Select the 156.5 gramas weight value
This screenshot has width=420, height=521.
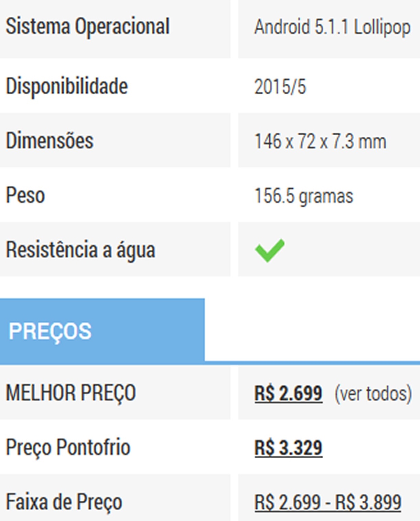coord(303,196)
